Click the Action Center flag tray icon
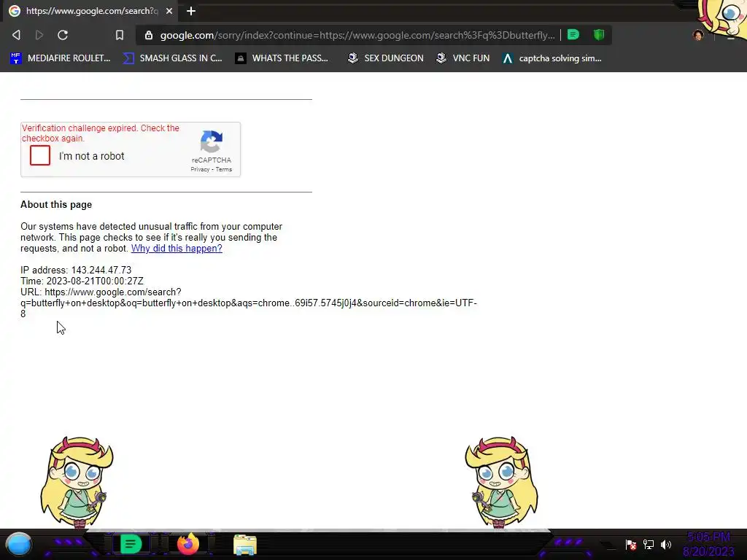The image size is (747, 560). [x=631, y=544]
